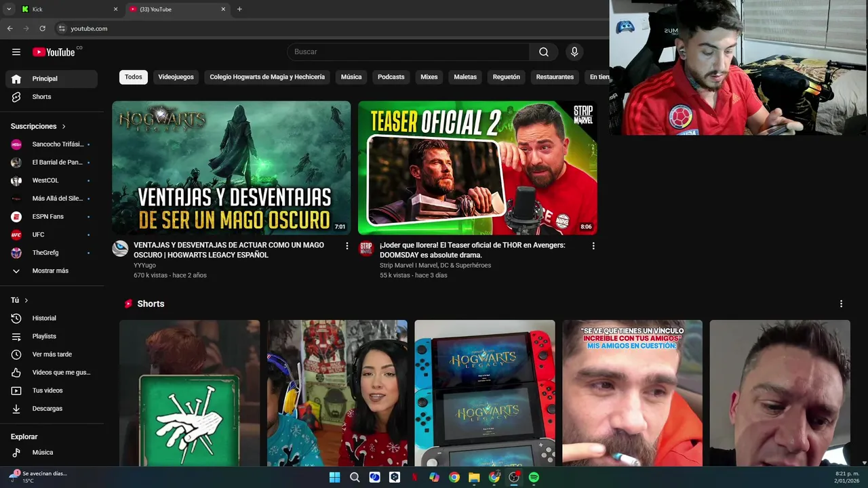The height and width of the screenshot is (488, 868).
Task: Open UFC subscription channel
Action: tap(52, 235)
